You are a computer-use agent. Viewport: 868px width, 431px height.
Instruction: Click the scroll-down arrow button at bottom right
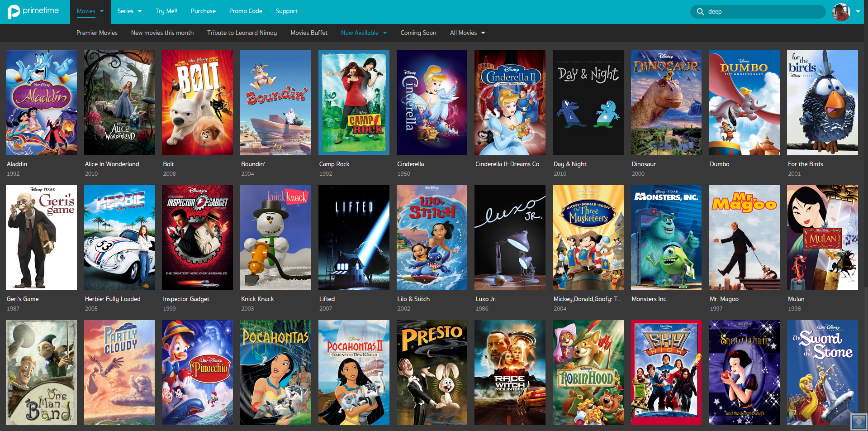[858, 422]
